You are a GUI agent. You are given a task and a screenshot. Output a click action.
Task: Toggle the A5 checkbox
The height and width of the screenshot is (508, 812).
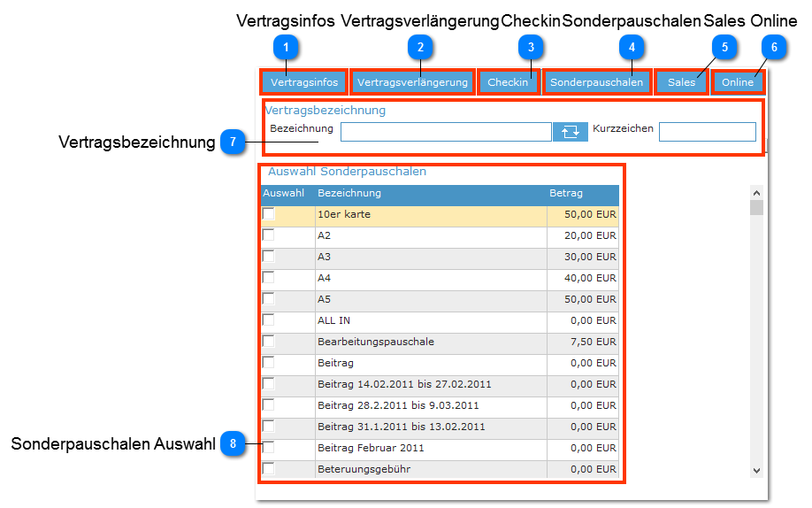[268, 298]
